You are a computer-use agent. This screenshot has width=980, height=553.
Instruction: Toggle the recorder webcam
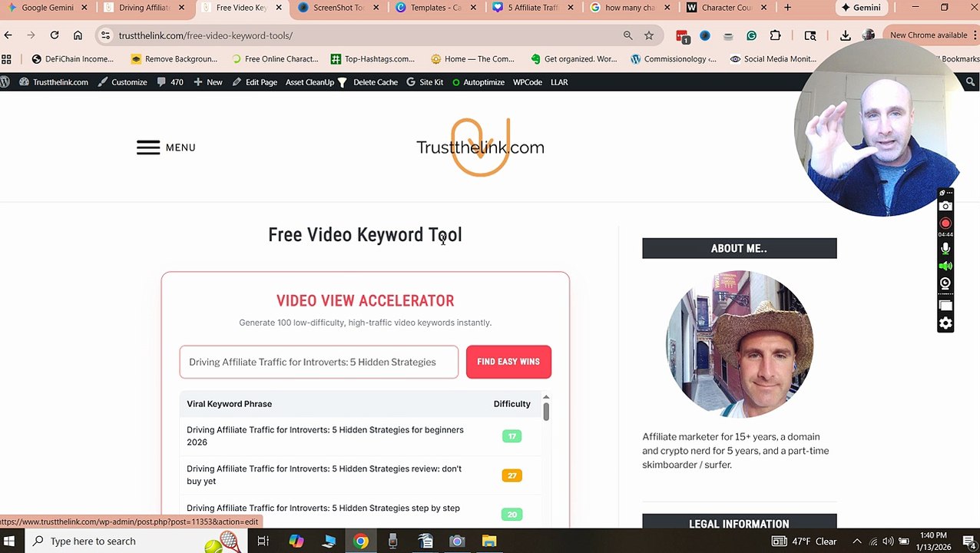point(945,283)
